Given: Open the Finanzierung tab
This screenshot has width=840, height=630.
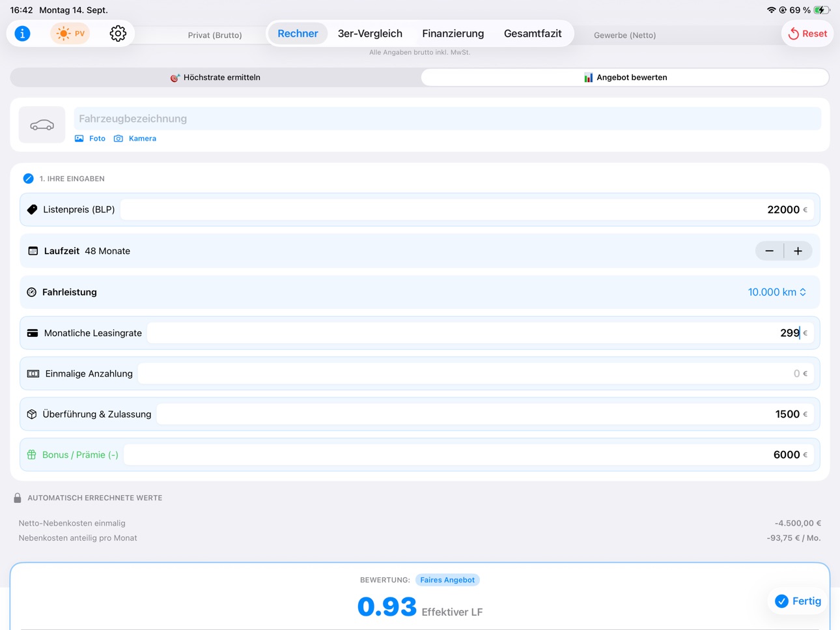Looking at the screenshot, I should tap(453, 33).
